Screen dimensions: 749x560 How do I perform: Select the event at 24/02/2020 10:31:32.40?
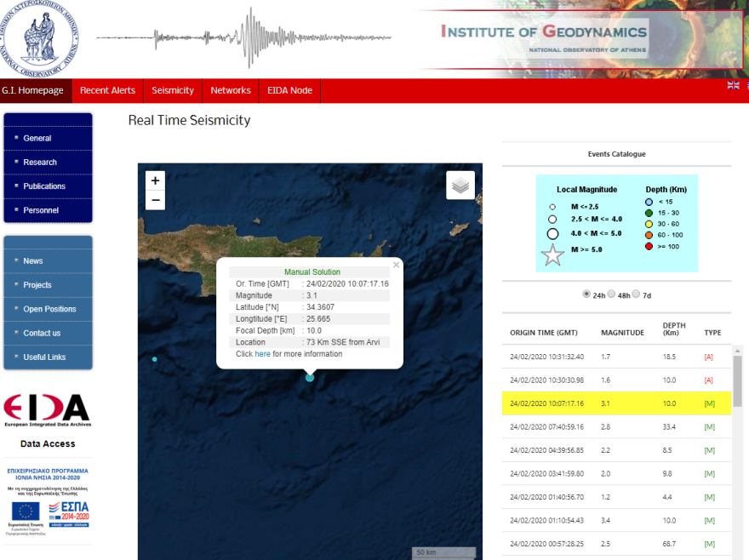tap(617, 357)
